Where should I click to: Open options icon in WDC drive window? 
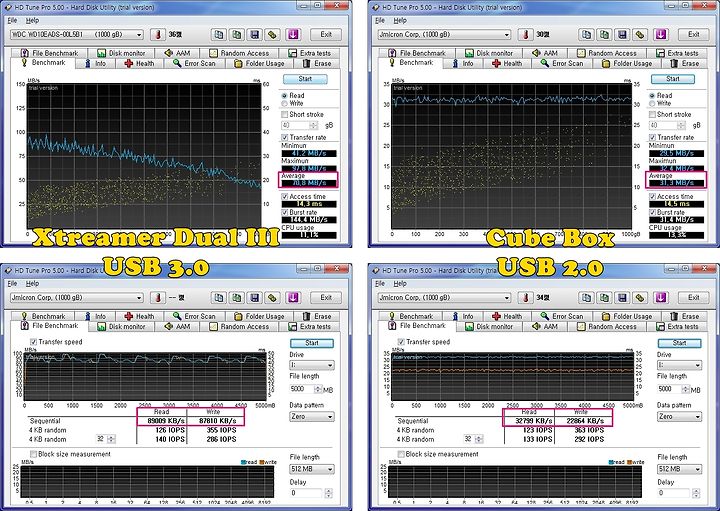click(272, 35)
